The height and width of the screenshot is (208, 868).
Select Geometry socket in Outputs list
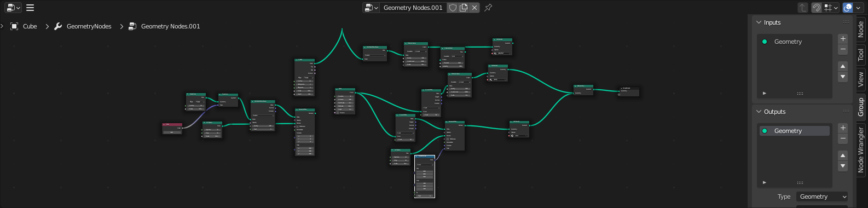coord(795,131)
